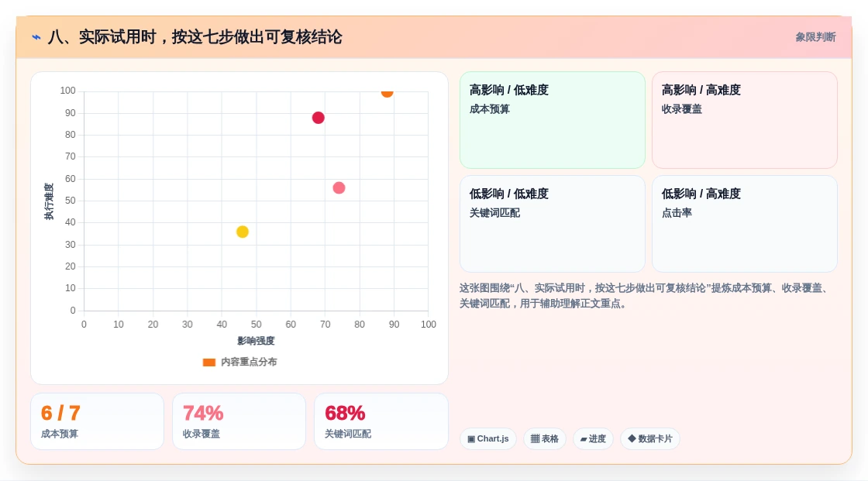Click the blue lightning icon beside the title

[36, 37]
